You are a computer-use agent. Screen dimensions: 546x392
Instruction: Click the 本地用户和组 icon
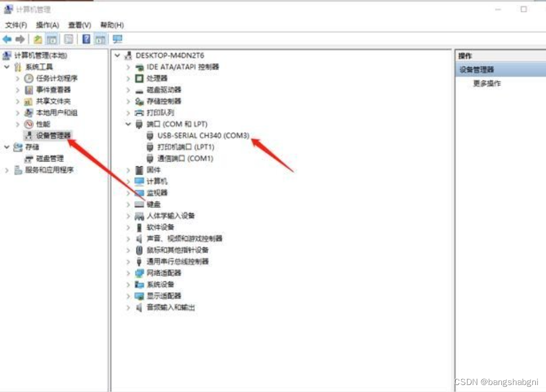point(28,113)
